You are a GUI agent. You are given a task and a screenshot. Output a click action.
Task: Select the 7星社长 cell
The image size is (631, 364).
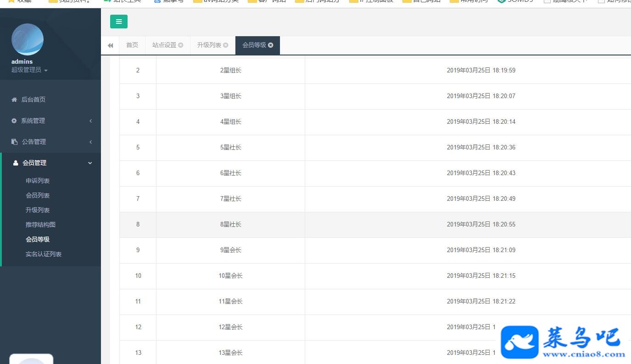click(230, 199)
